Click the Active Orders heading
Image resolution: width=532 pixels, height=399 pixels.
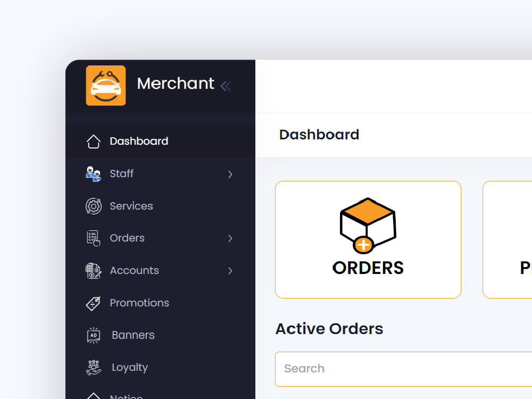click(329, 329)
